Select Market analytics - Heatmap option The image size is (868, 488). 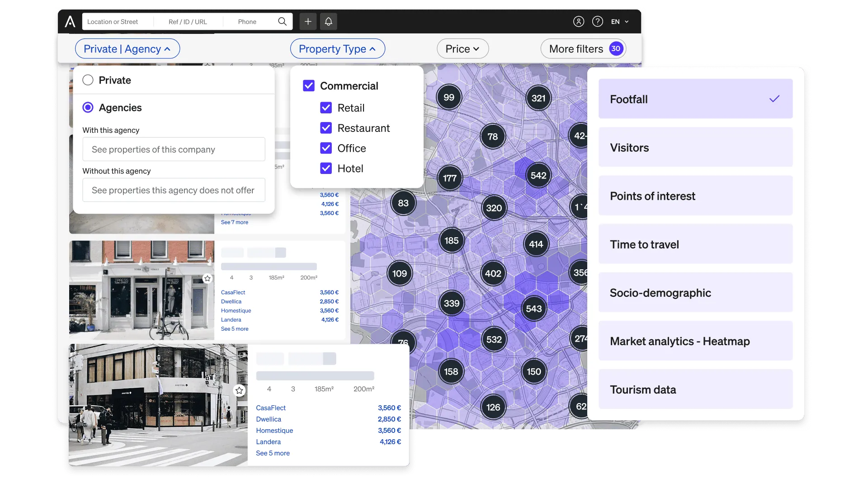coord(695,341)
